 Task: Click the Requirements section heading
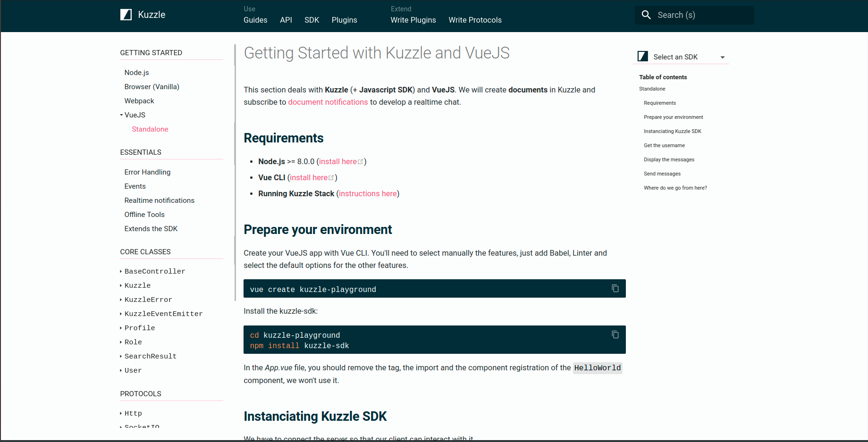click(284, 138)
